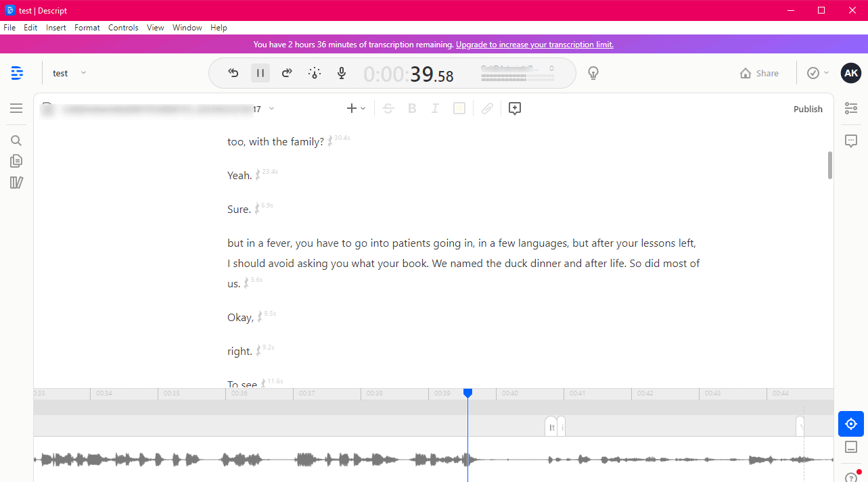Click Upgrade to increase your transcription limit

coord(534,45)
